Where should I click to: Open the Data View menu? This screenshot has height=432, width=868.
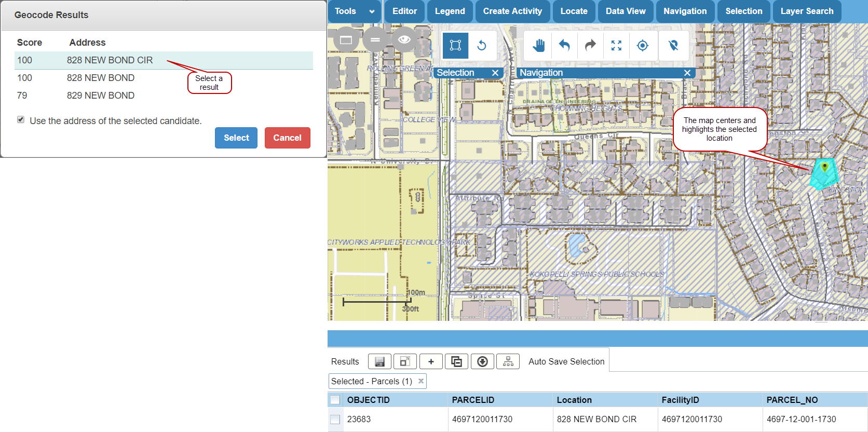tap(626, 11)
